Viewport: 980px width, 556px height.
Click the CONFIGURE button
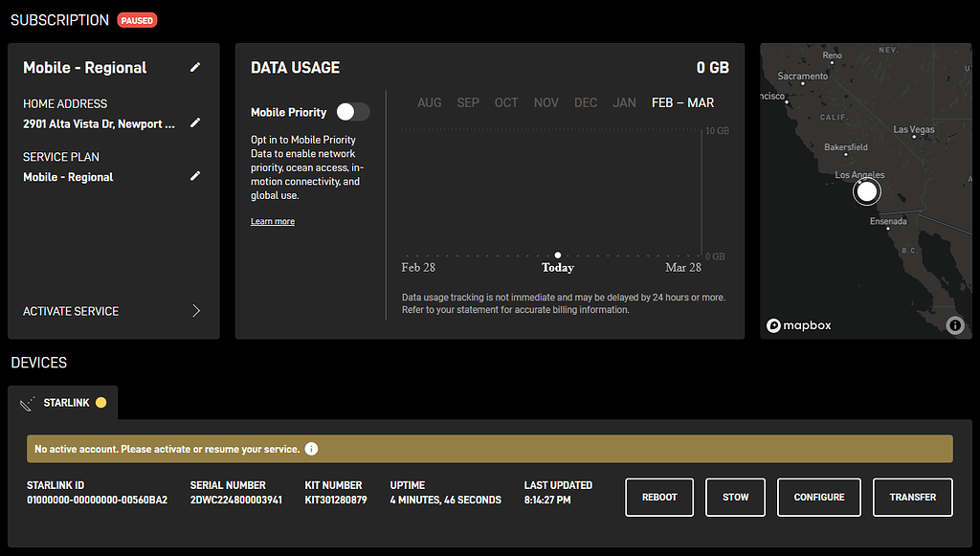tap(819, 498)
